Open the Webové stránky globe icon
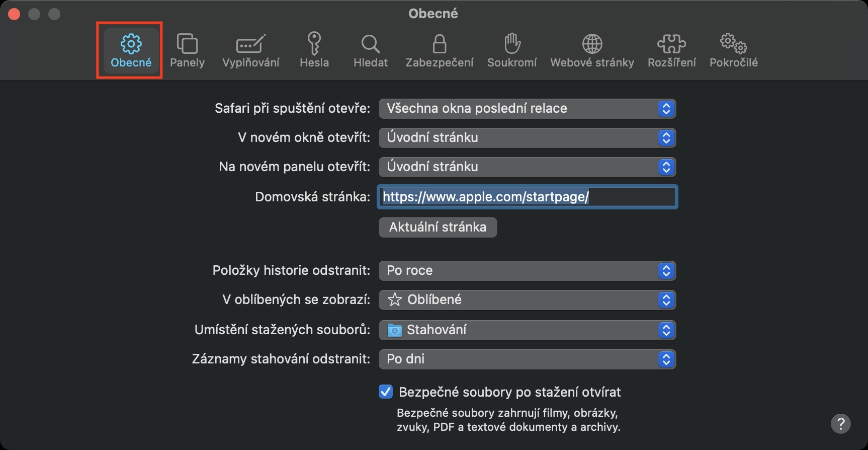Viewport: 868px width, 450px height. pyautogui.click(x=592, y=50)
